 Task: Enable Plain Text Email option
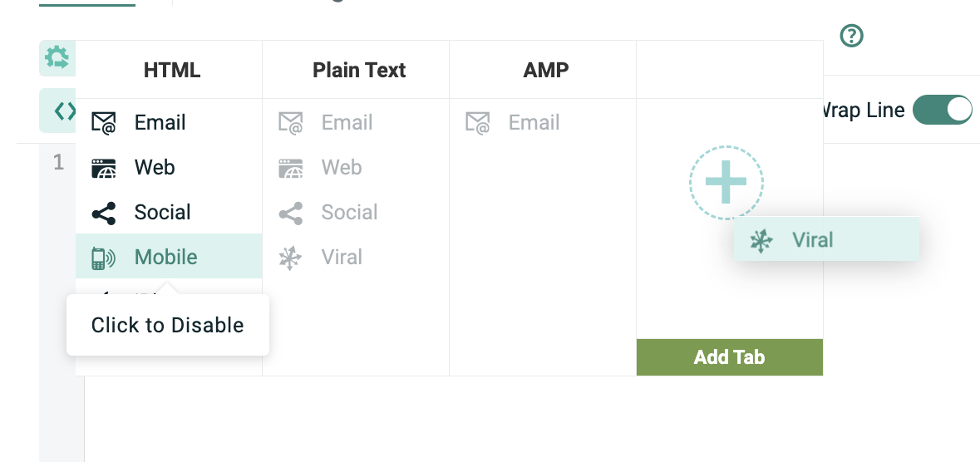347,123
